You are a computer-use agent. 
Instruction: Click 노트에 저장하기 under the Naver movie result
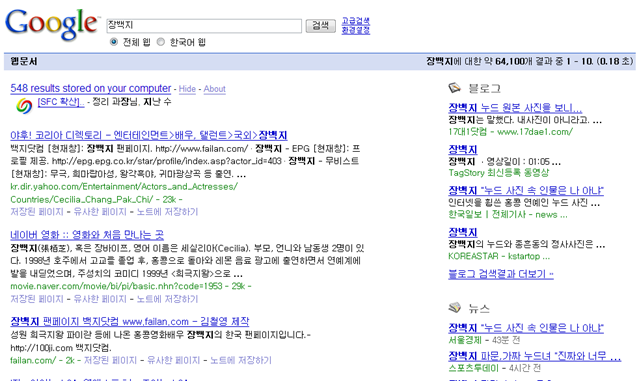[167, 299]
